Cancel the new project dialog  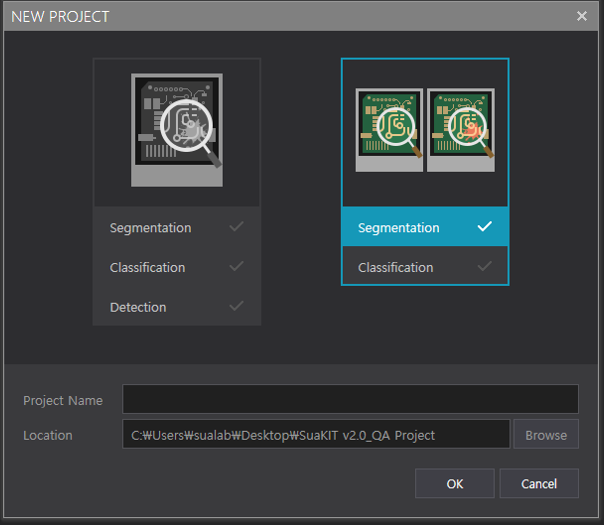pos(539,483)
